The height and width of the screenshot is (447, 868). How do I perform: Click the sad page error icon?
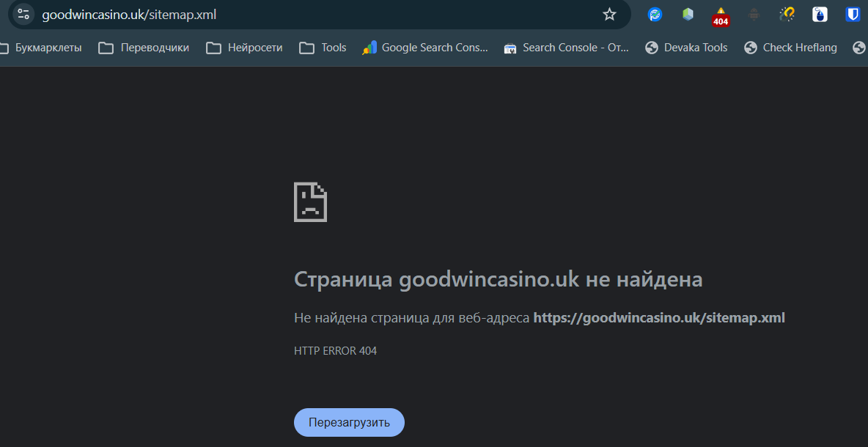(311, 202)
